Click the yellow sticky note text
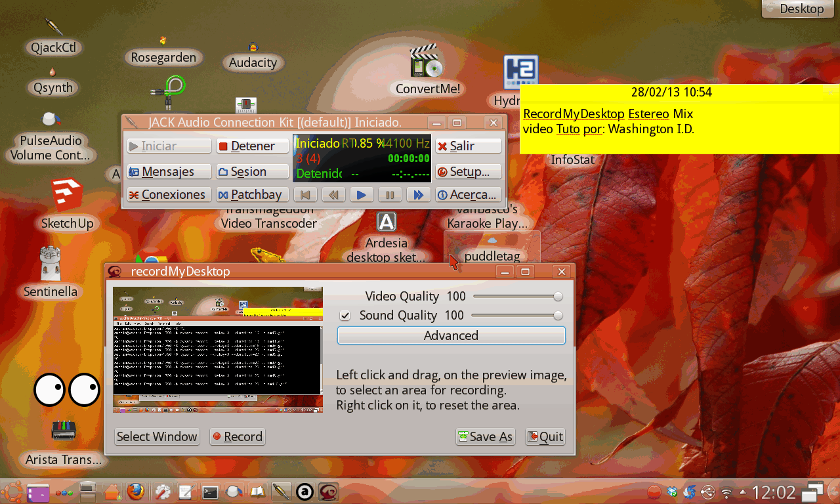840x504 pixels. pyautogui.click(x=608, y=121)
